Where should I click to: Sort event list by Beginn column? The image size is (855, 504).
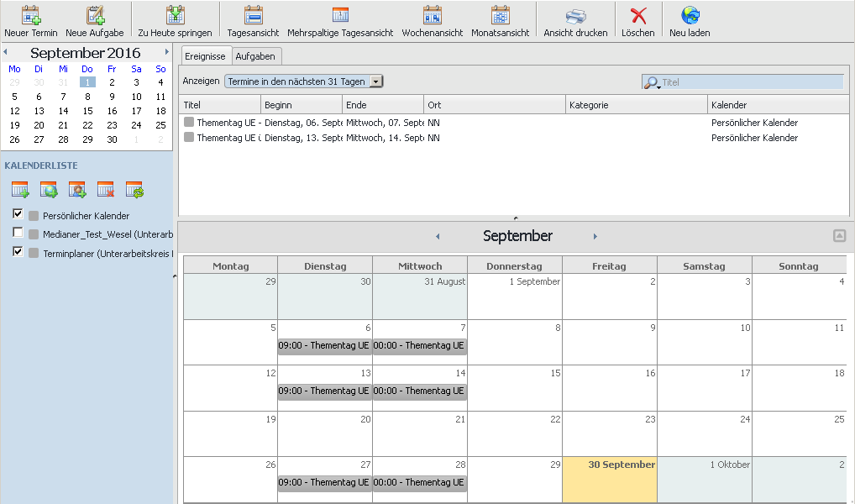point(301,105)
